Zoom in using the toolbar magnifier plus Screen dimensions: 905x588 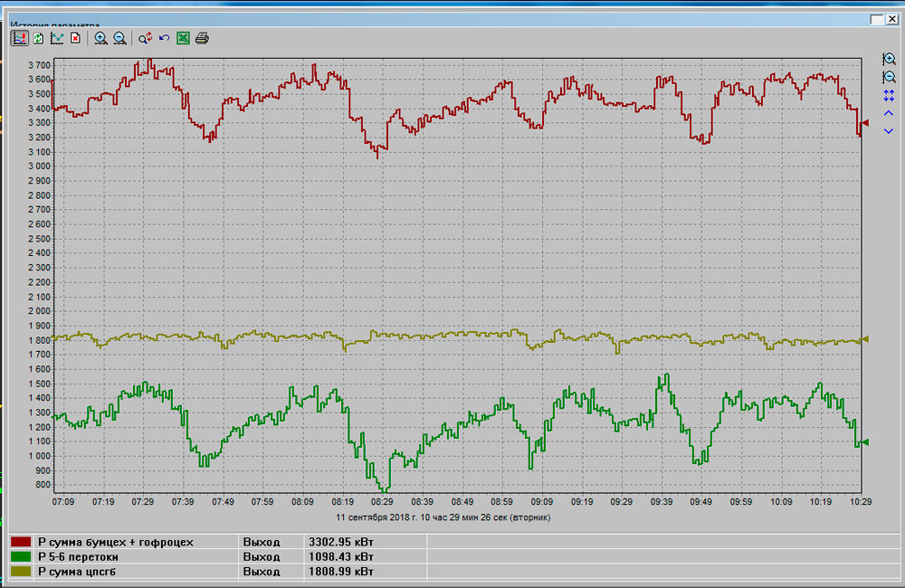pyautogui.click(x=100, y=38)
